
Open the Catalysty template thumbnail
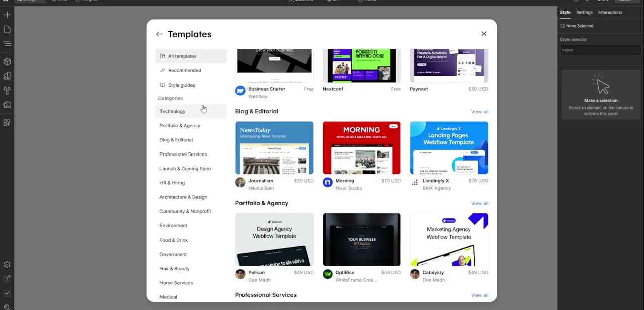pyautogui.click(x=449, y=240)
